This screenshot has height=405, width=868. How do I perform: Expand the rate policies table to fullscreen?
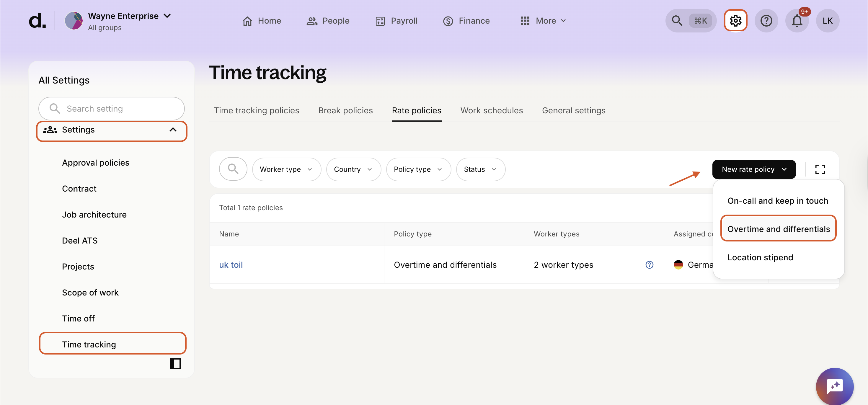click(x=820, y=169)
